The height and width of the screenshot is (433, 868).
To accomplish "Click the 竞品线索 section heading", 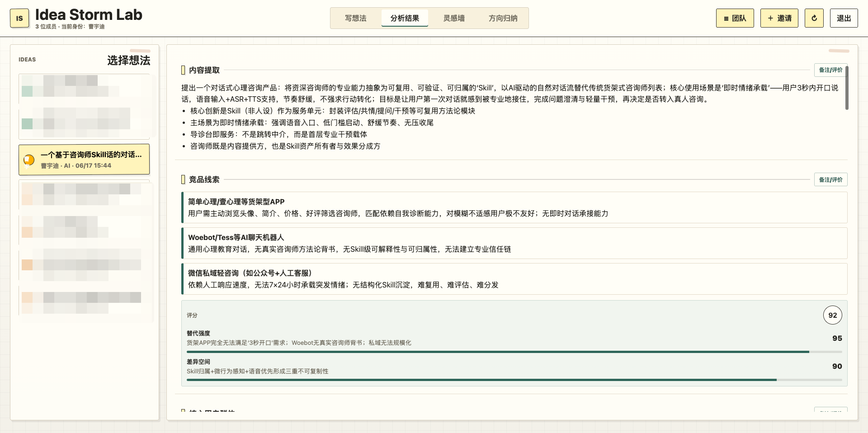I will tap(204, 179).
